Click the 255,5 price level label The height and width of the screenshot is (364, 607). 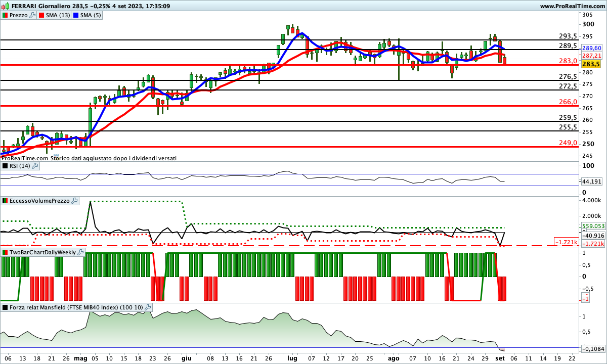tap(568, 127)
